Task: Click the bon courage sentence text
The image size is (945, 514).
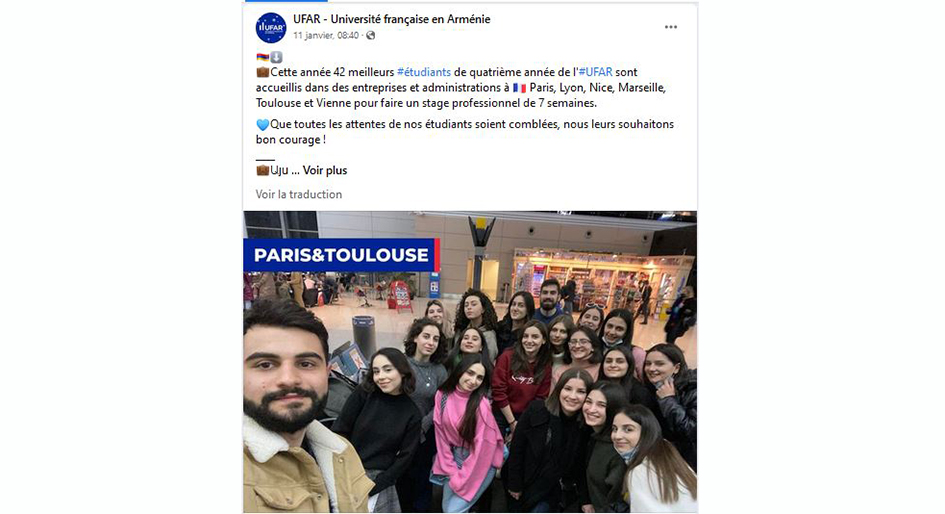Action: (x=465, y=132)
